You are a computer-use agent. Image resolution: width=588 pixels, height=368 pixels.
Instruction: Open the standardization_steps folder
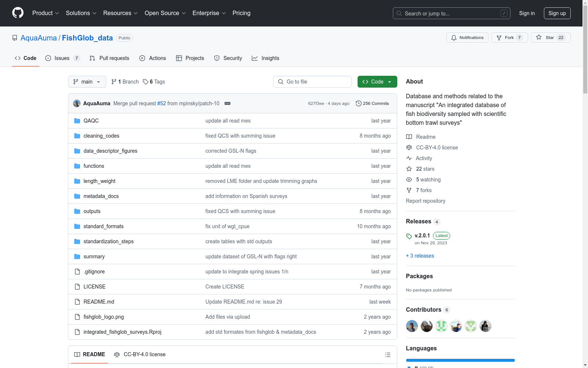tap(108, 241)
